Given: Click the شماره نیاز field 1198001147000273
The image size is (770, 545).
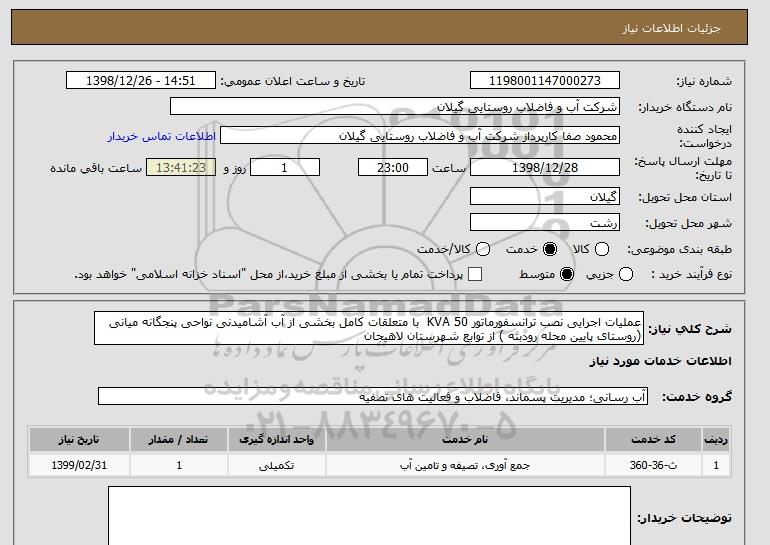Looking at the screenshot, I should click(x=545, y=81).
